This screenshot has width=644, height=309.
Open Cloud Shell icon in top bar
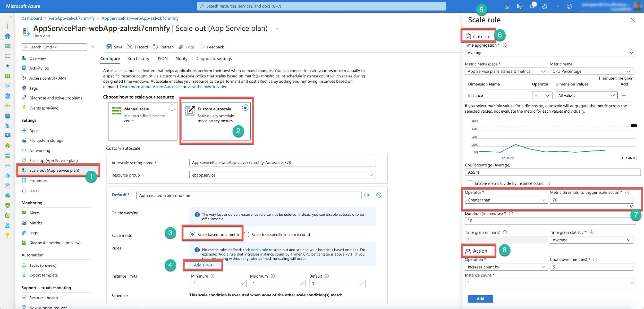click(507, 6)
